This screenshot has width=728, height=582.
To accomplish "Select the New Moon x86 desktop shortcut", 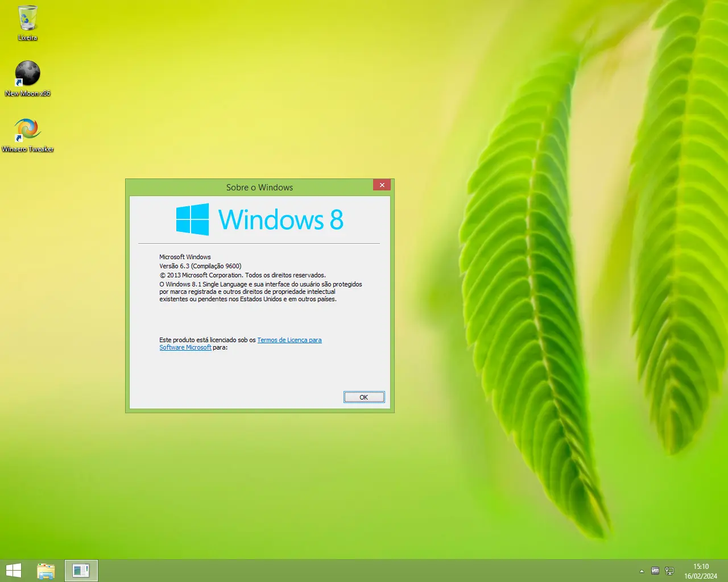I will point(27,78).
